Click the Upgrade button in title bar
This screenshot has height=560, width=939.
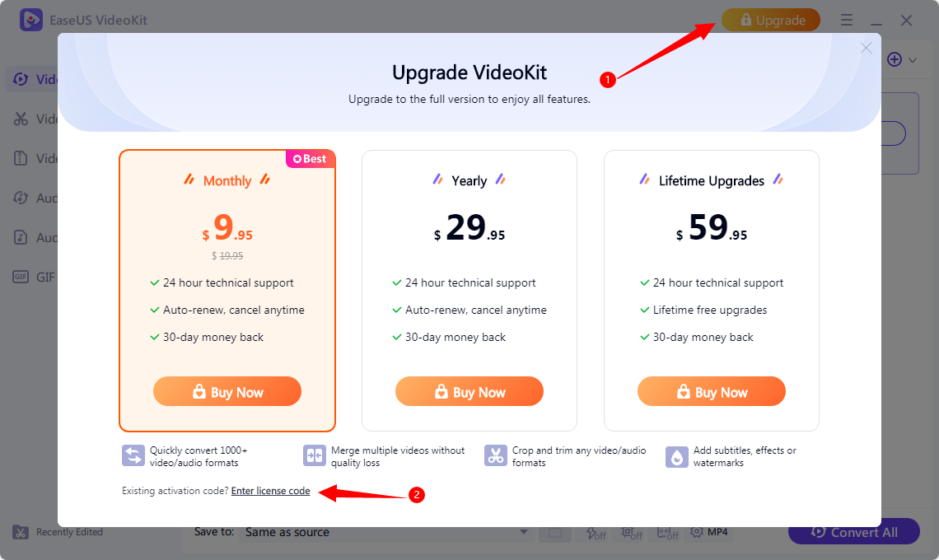[x=771, y=20]
